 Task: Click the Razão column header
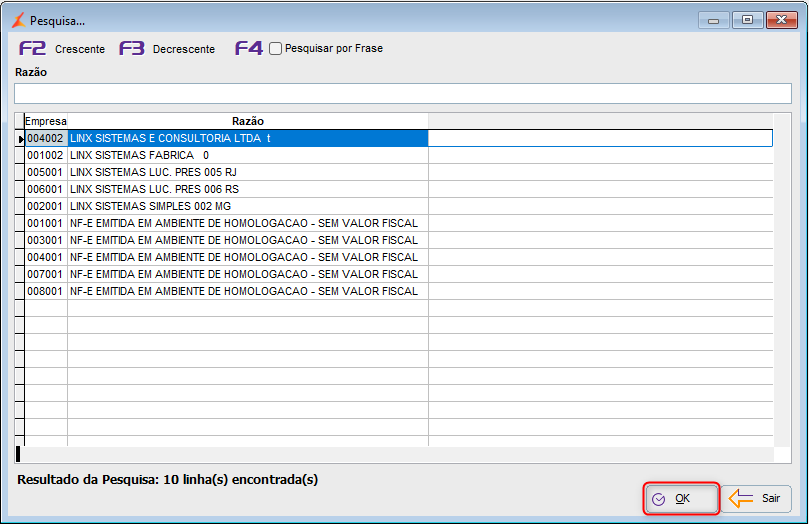click(x=248, y=121)
